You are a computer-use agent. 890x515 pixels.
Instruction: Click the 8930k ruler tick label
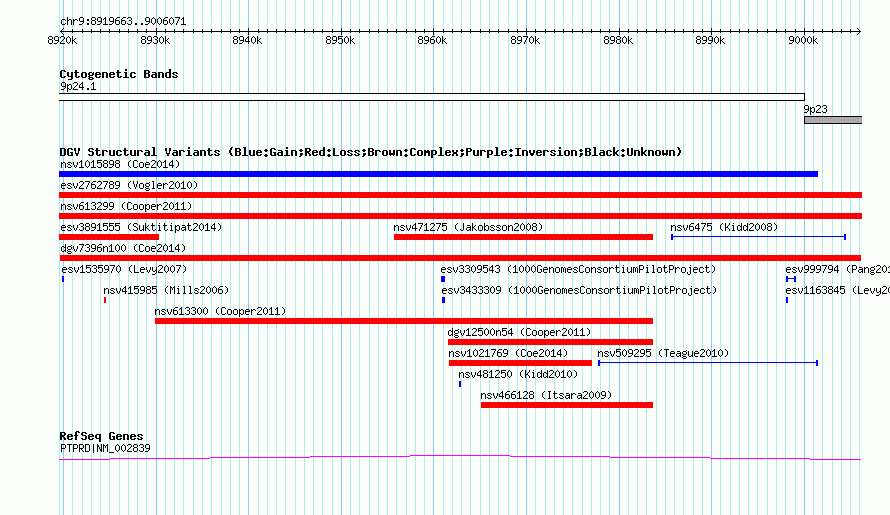[155, 40]
